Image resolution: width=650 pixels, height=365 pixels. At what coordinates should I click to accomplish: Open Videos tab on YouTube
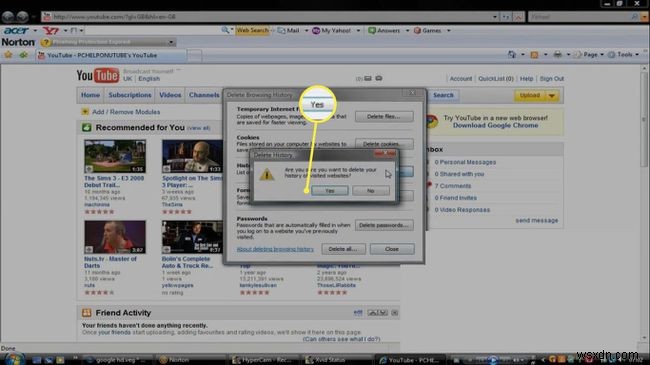click(170, 95)
